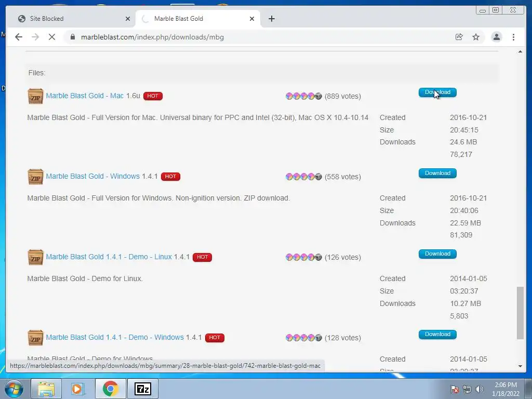
Task: Open Windows Explorer from the taskbar
Action: click(x=46, y=389)
